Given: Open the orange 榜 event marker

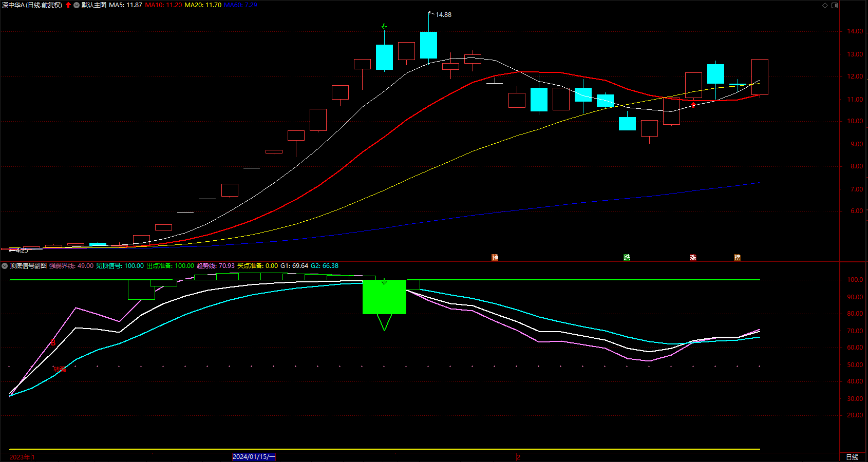Looking at the screenshot, I should pos(737,257).
